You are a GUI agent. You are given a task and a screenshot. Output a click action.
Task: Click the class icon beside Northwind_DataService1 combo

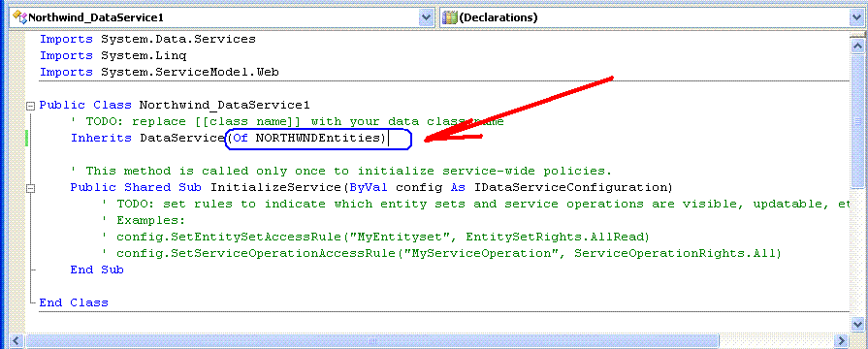[20, 17]
